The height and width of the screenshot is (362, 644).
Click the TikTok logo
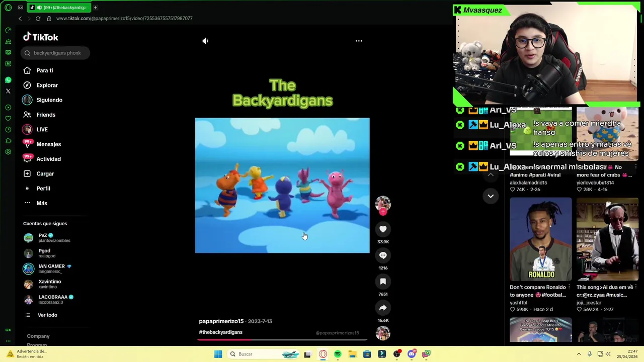(41, 37)
